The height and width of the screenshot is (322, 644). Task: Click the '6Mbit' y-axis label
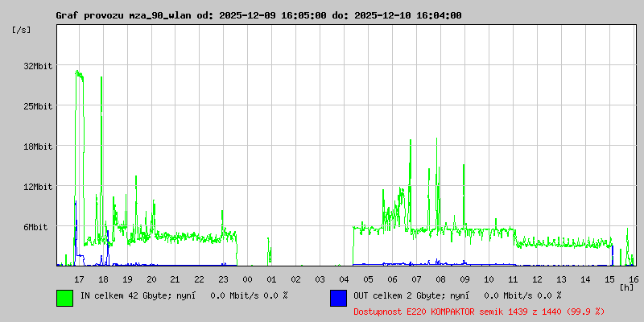tap(35, 227)
